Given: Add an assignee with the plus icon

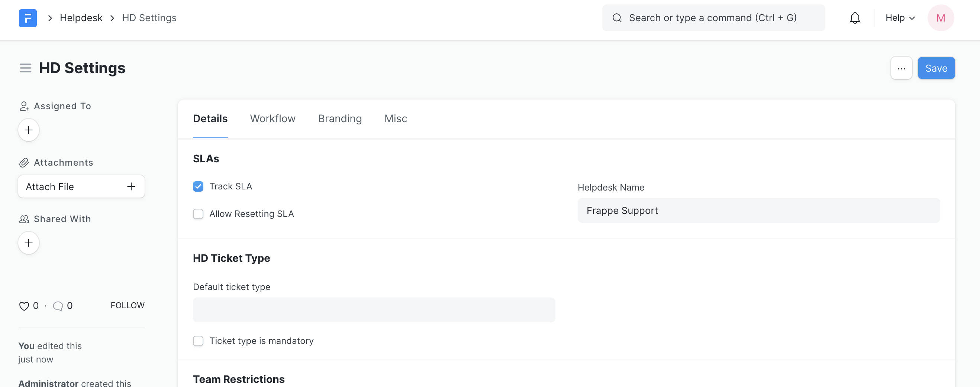Looking at the screenshot, I should [x=28, y=130].
